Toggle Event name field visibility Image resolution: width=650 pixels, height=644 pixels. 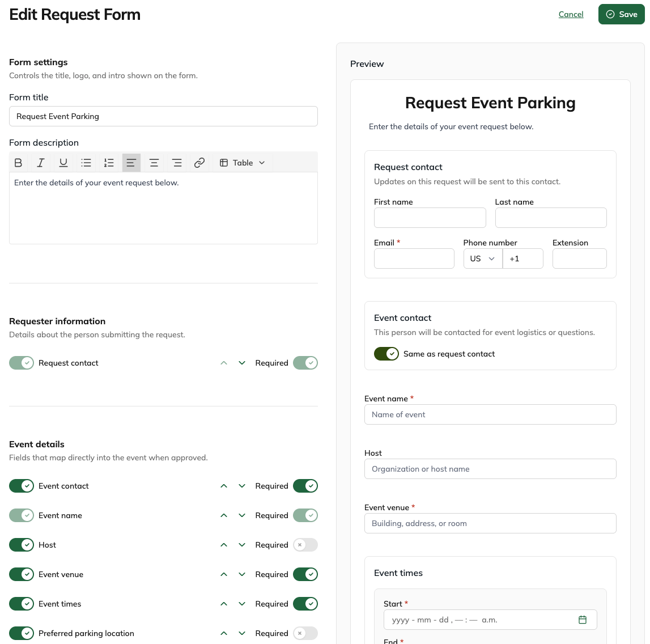[x=22, y=515]
